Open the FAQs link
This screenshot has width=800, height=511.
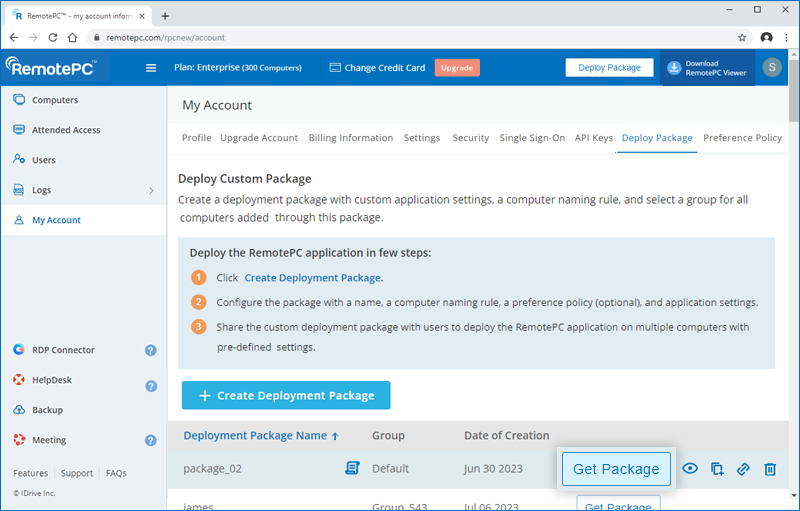click(x=116, y=473)
